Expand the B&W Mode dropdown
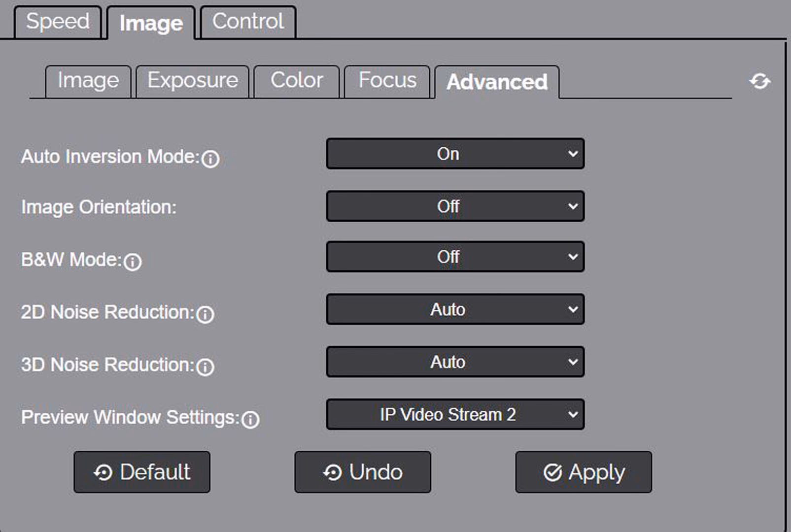The height and width of the screenshot is (532, 791). pyautogui.click(x=455, y=257)
